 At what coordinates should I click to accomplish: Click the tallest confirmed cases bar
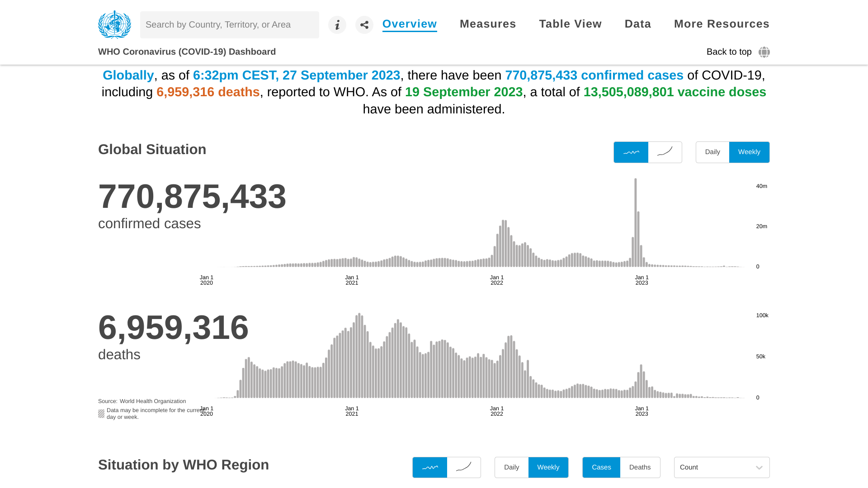635,222
